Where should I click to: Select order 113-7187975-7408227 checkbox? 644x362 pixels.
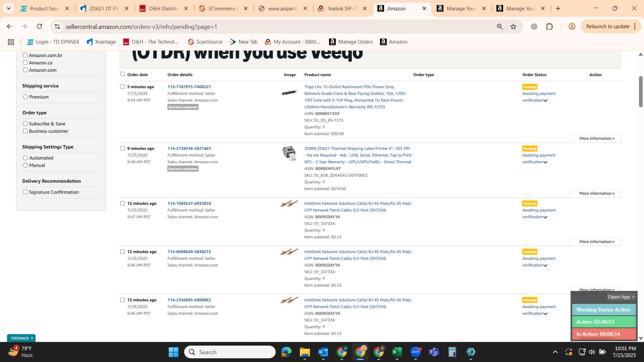[x=122, y=87]
